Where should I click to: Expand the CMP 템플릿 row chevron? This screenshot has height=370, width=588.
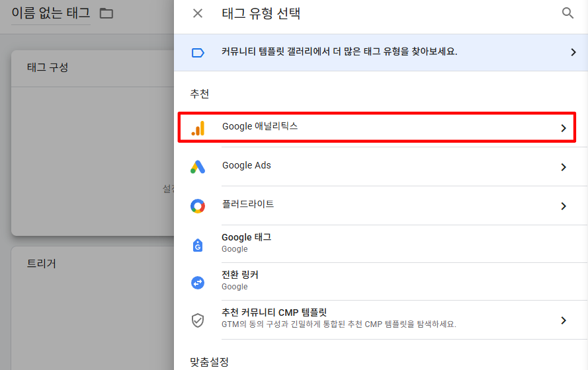click(564, 320)
